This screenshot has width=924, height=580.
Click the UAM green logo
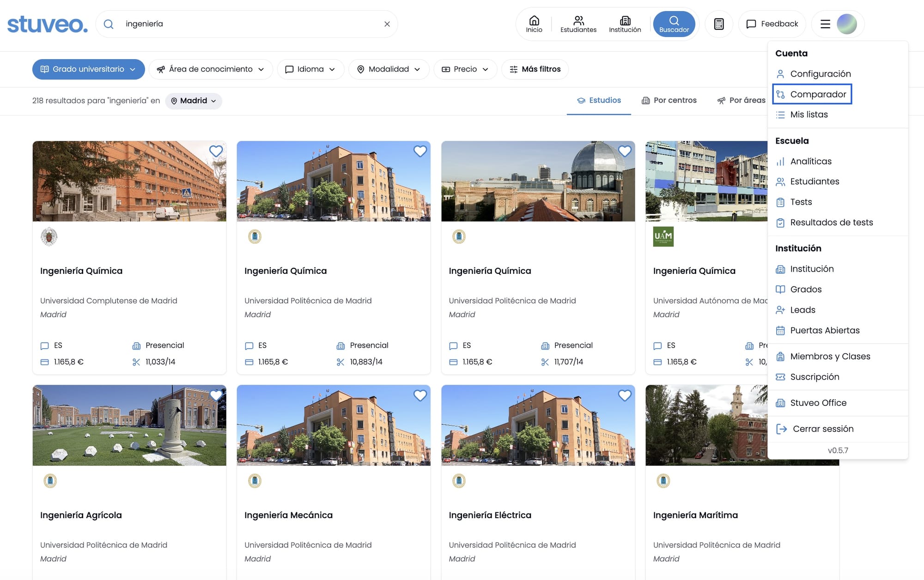click(663, 236)
